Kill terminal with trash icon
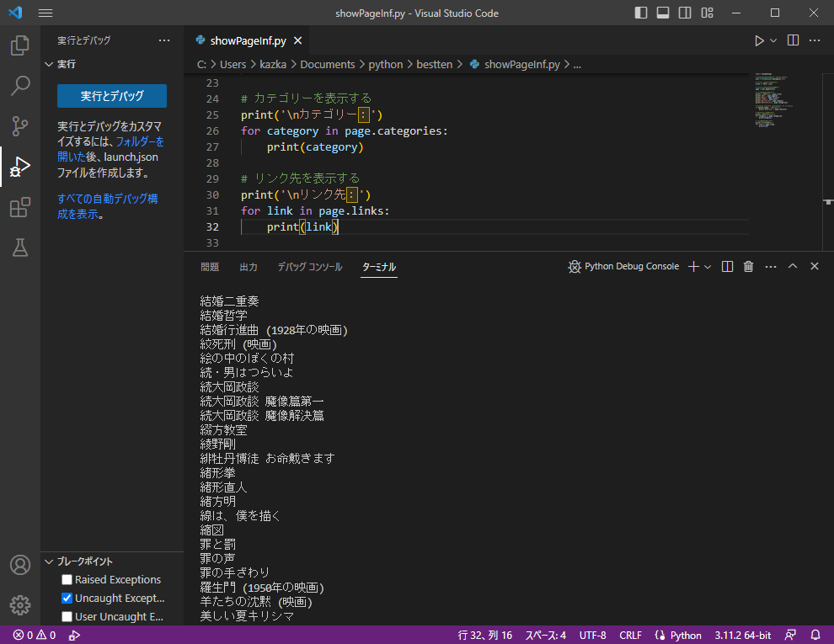The height and width of the screenshot is (644, 834). [748, 266]
